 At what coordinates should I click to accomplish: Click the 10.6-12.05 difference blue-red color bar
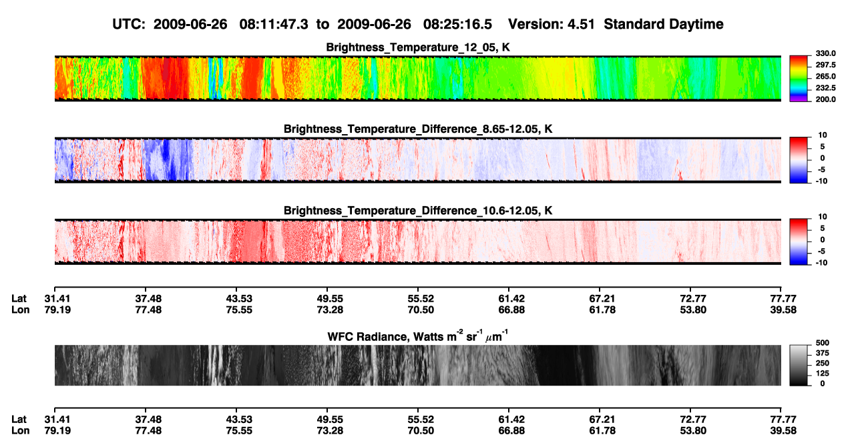(799, 242)
